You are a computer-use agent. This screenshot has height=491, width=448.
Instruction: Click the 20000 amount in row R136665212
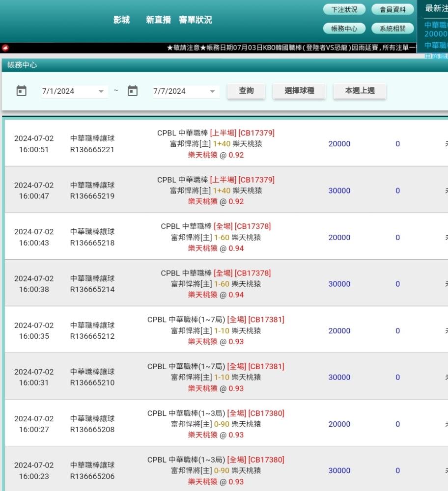339,330
